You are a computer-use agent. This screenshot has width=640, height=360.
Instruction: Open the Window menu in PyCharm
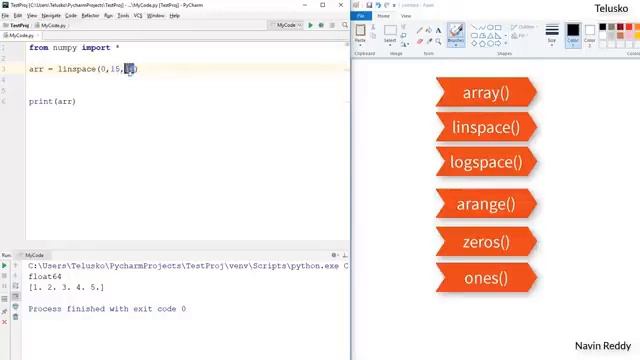tap(156, 16)
